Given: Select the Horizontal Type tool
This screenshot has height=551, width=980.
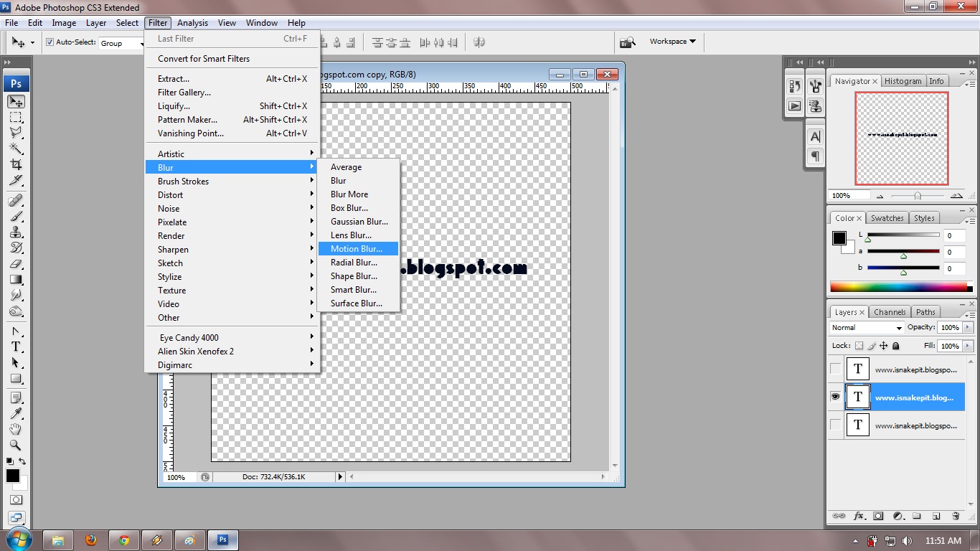Looking at the screenshot, I should click(x=16, y=347).
